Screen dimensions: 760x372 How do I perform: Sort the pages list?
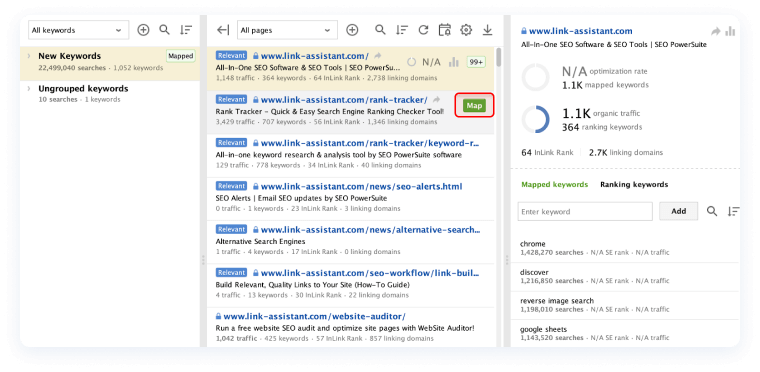[401, 30]
